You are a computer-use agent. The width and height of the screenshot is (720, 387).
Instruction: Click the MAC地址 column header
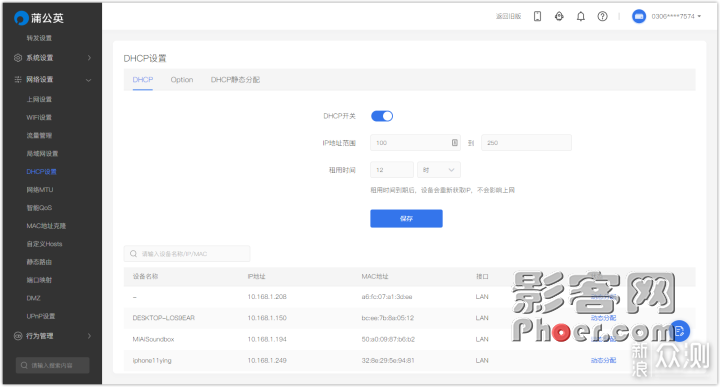(375, 277)
